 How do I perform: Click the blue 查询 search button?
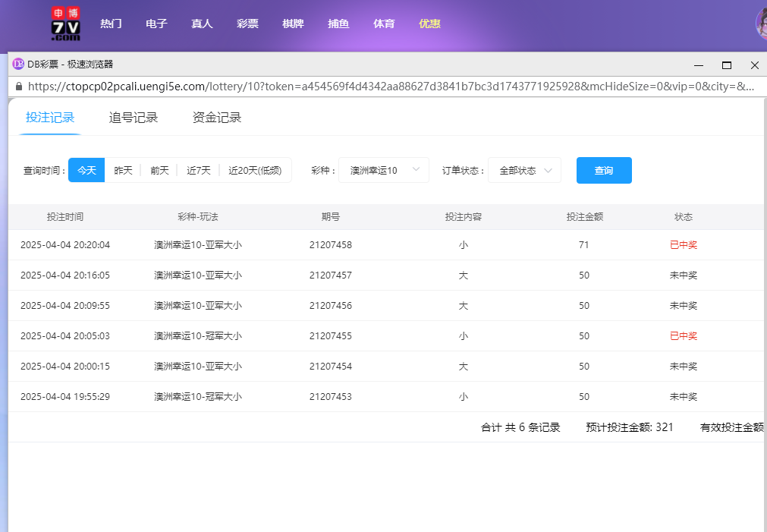[604, 170]
